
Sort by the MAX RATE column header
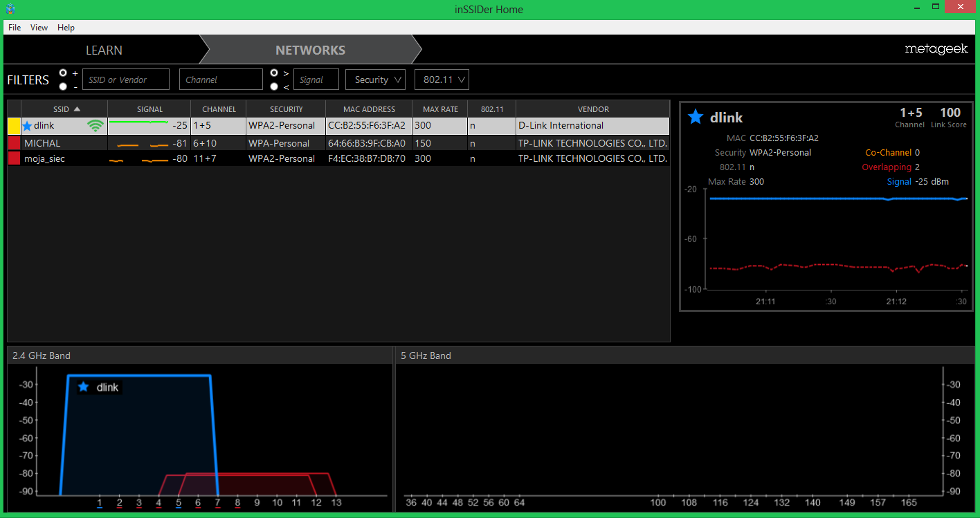[440, 109]
